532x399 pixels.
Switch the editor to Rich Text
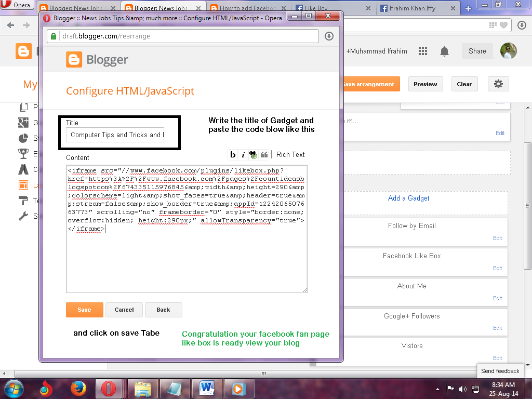[x=290, y=155]
